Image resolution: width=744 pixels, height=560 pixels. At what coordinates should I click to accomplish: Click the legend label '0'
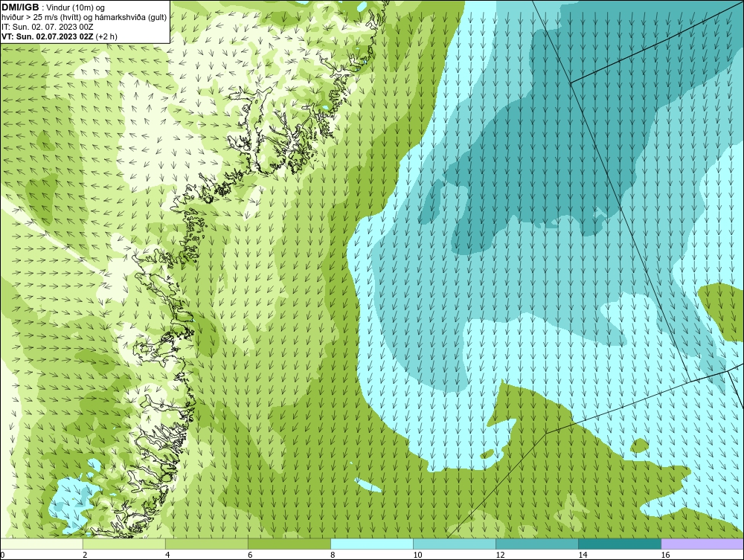(2, 555)
